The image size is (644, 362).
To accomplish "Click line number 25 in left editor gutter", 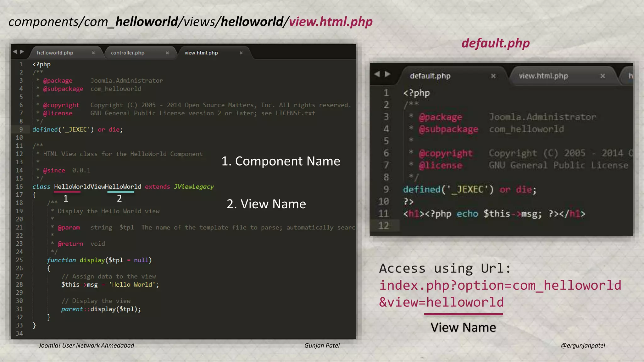I will click(x=19, y=260).
